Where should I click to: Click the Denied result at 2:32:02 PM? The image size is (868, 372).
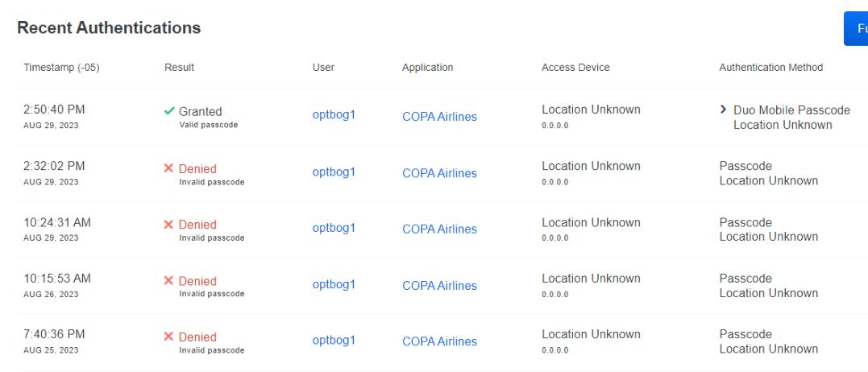(197, 168)
